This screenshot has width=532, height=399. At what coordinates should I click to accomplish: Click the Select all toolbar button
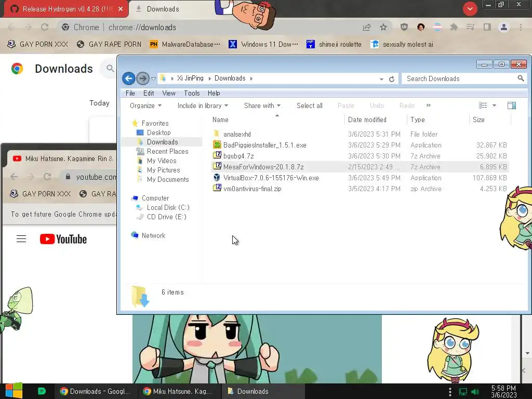(x=310, y=105)
